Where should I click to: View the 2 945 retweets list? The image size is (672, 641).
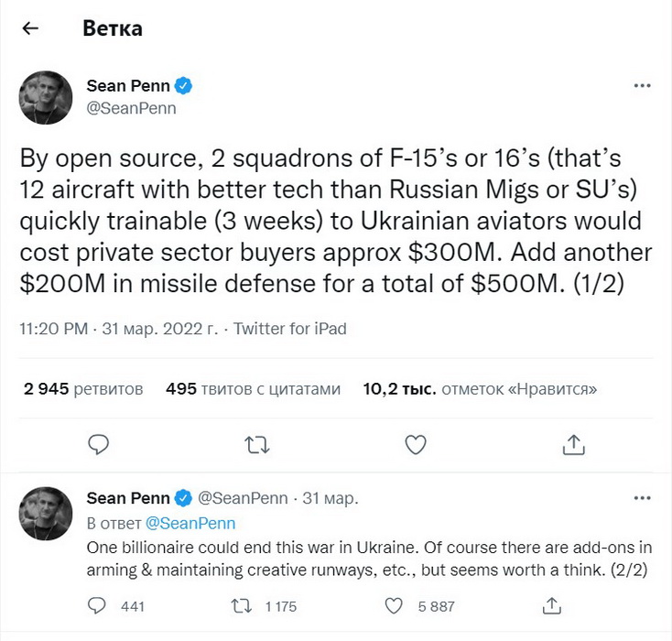pyautogui.click(x=83, y=388)
